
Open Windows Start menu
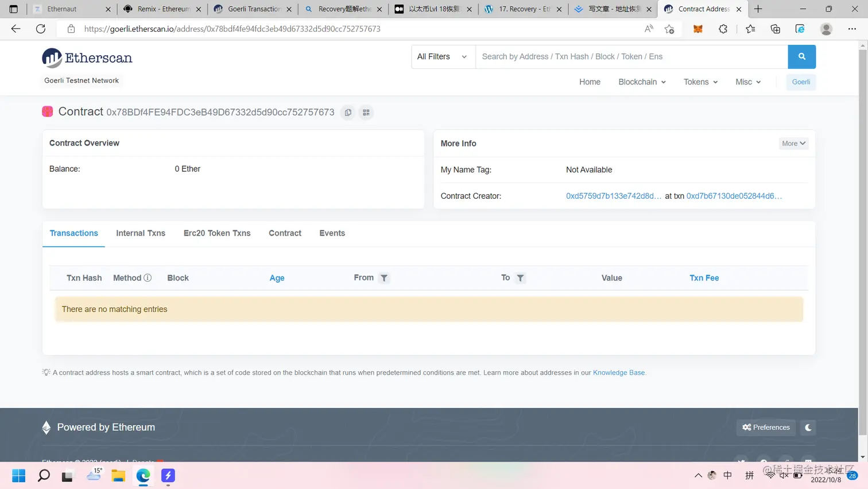coord(19,476)
